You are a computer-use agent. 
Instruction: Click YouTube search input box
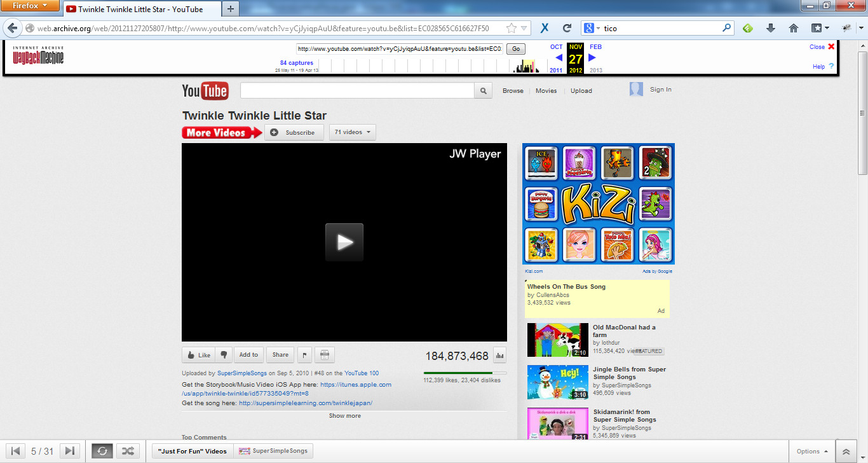pyautogui.click(x=357, y=91)
